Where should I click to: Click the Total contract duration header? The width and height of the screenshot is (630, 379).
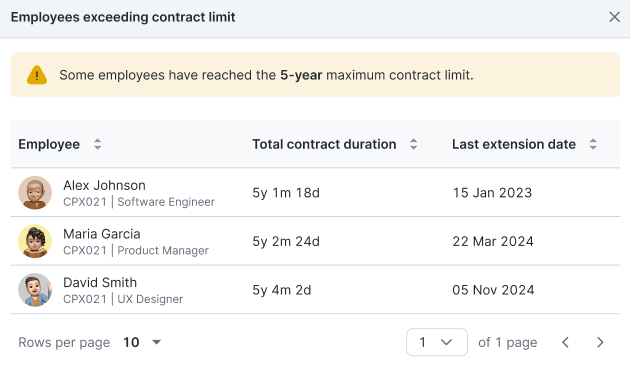click(x=324, y=144)
